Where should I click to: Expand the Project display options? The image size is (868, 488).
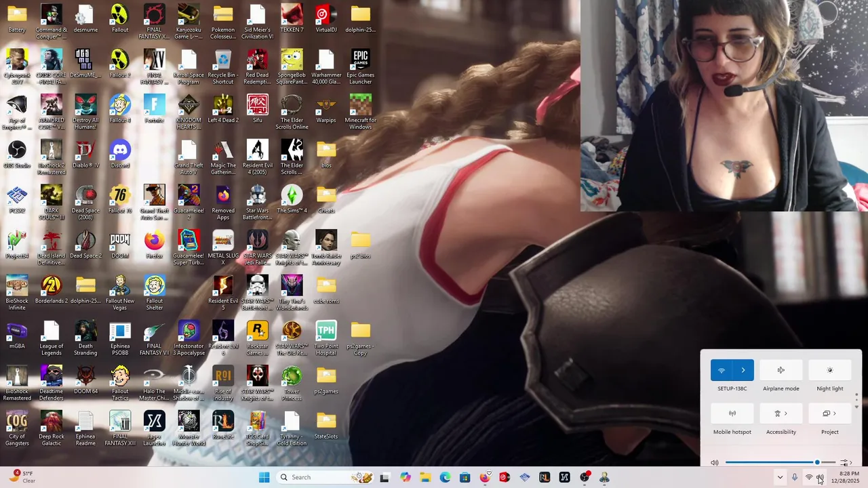(x=830, y=413)
